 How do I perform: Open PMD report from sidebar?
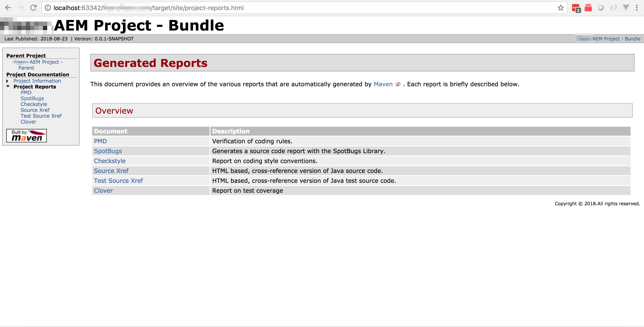(26, 93)
